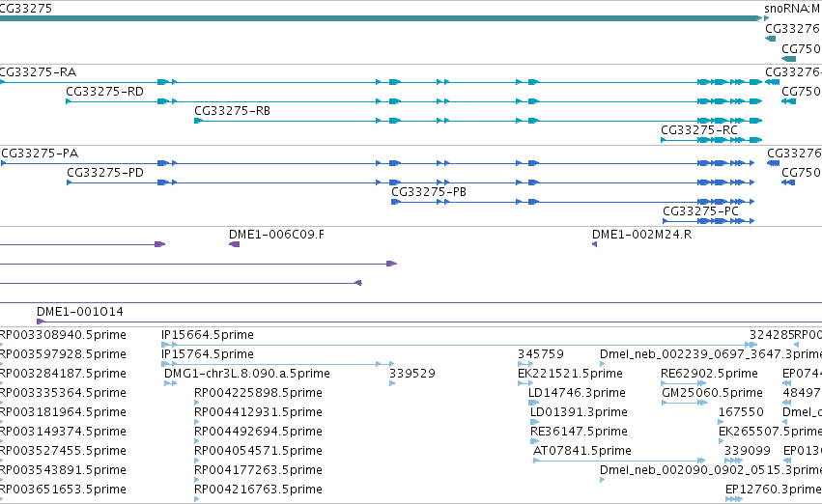Open transcript CG33275-RA label

click(x=38, y=71)
